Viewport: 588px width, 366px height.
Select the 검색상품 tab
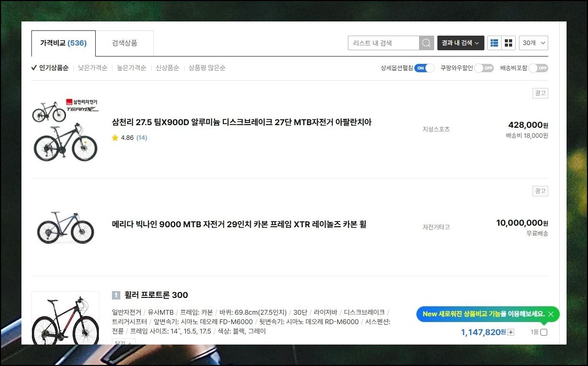tap(125, 43)
